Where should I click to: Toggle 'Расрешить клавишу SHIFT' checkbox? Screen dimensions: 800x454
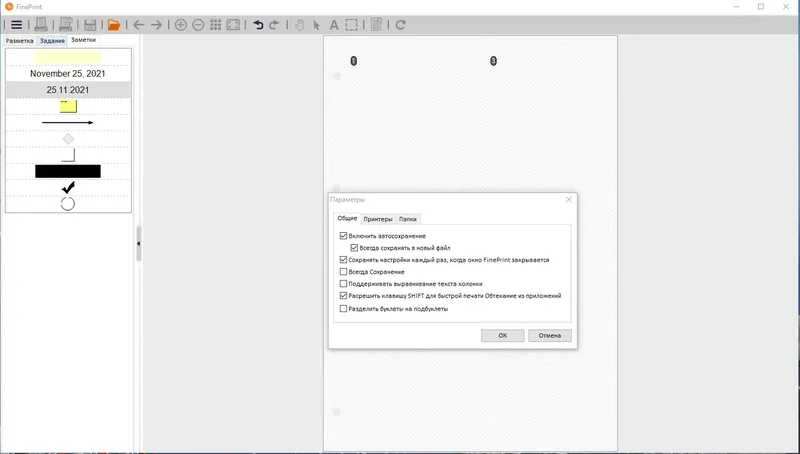pyautogui.click(x=343, y=295)
